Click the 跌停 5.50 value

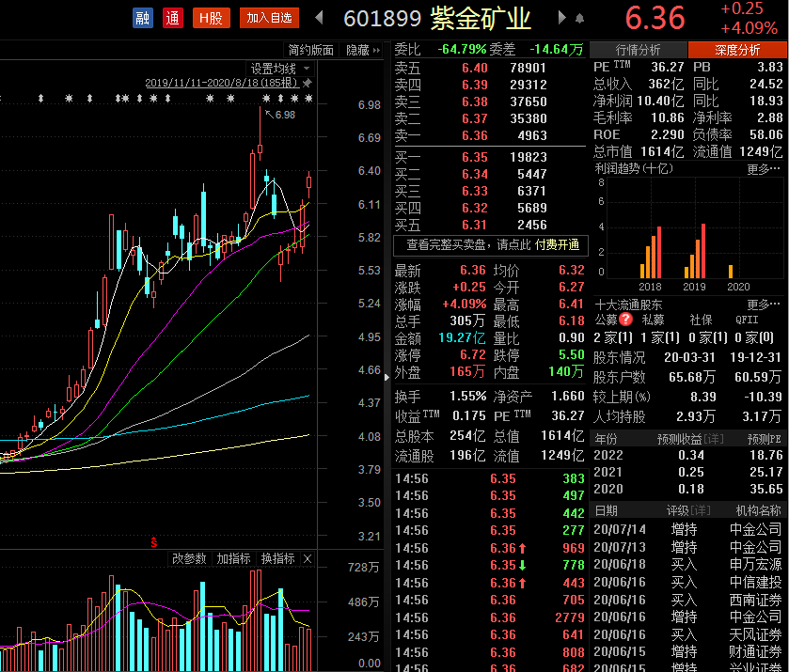571,354
